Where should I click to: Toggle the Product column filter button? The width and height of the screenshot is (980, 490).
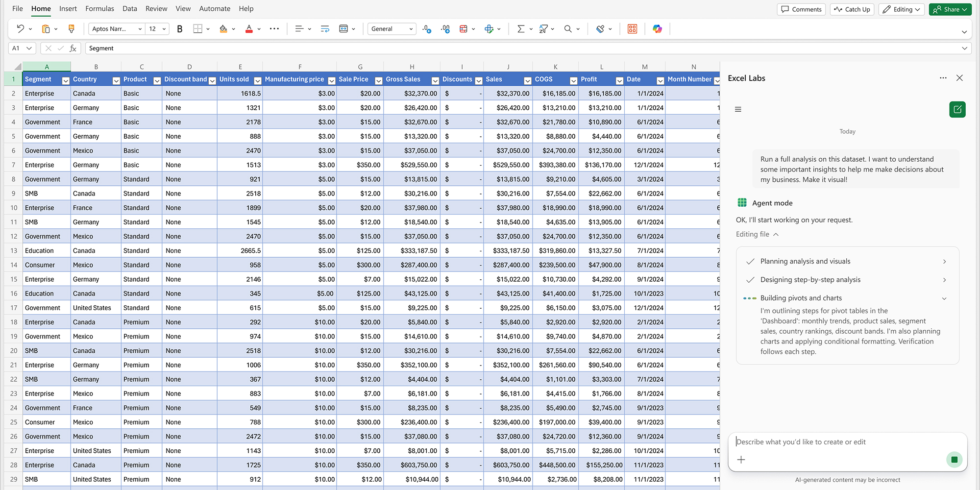point(157,80)
